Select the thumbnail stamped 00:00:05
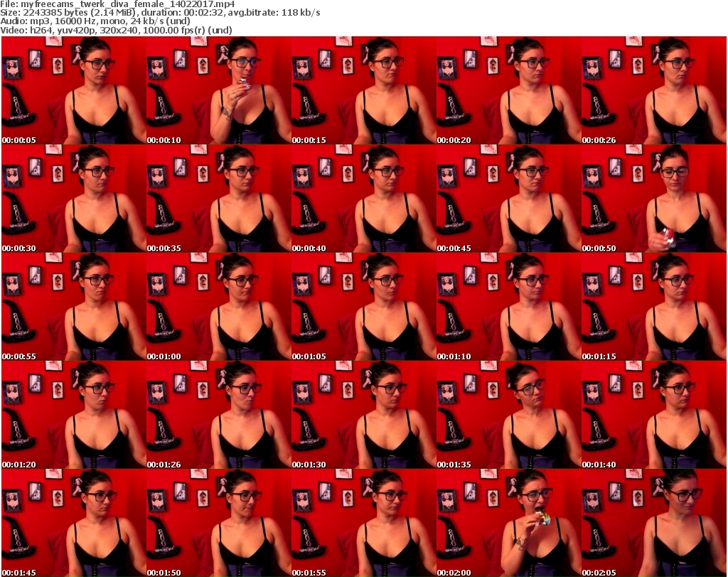 [x=74, y=90]
